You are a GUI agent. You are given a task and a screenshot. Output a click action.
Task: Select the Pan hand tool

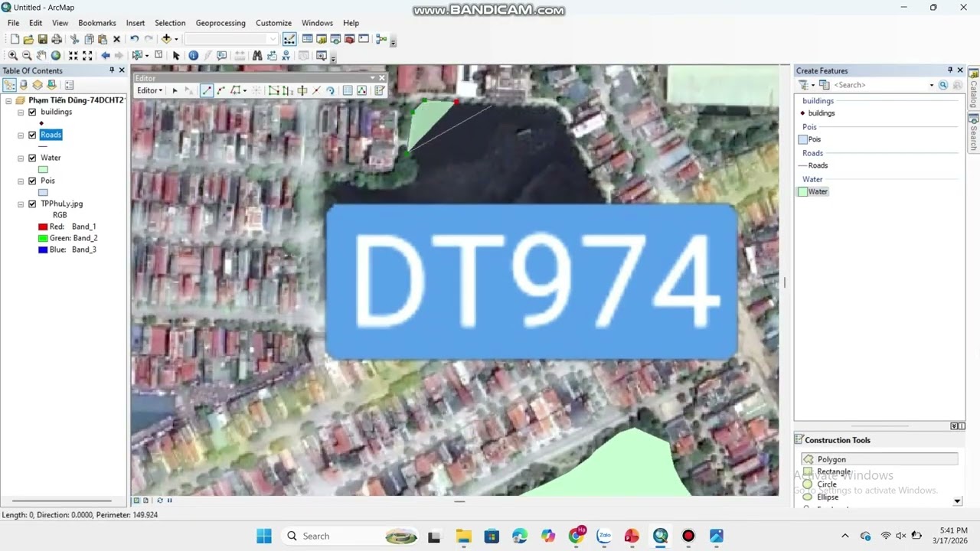(41, 55)
